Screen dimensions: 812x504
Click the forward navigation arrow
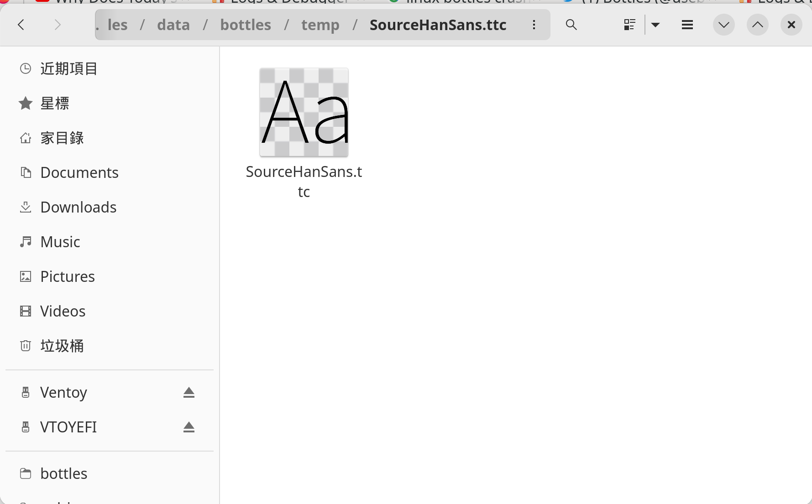58,25
